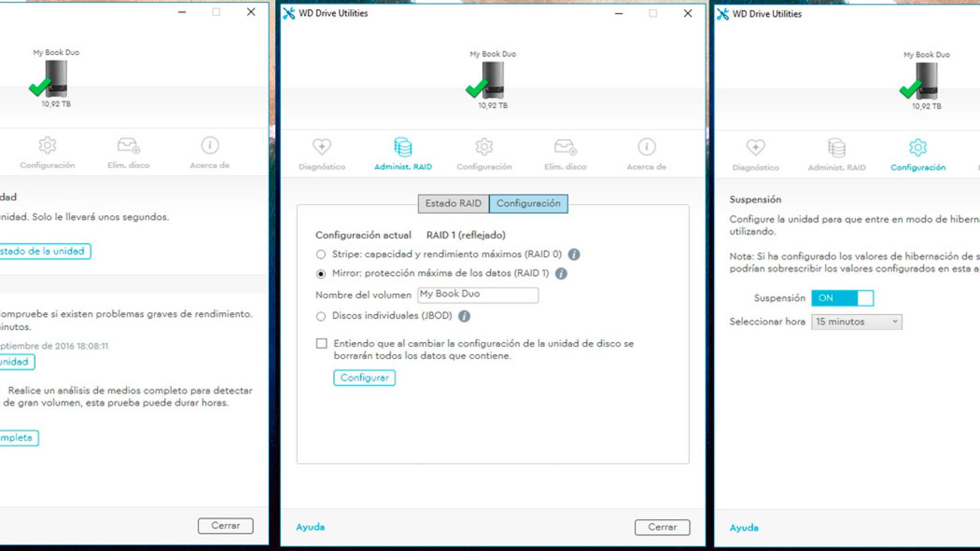
Task: Open the Acerca de section
Action: (646, 152)
